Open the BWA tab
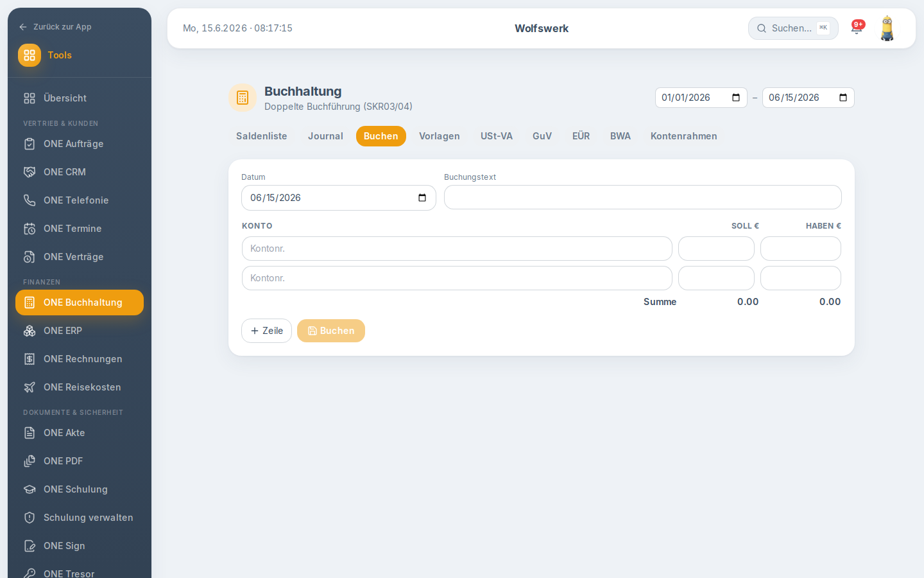The image size is (924, 578). (x=620, y=136)
